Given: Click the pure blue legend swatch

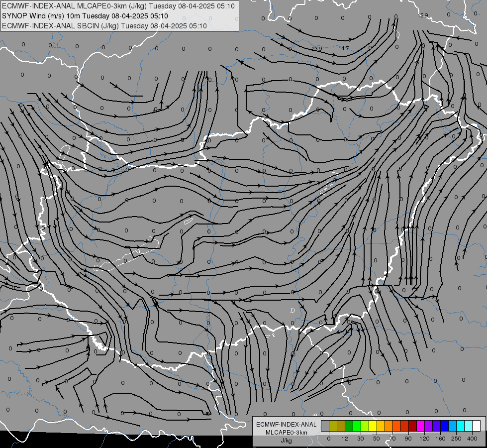Looking at the screenshot, I should click(x=444, y=426).
